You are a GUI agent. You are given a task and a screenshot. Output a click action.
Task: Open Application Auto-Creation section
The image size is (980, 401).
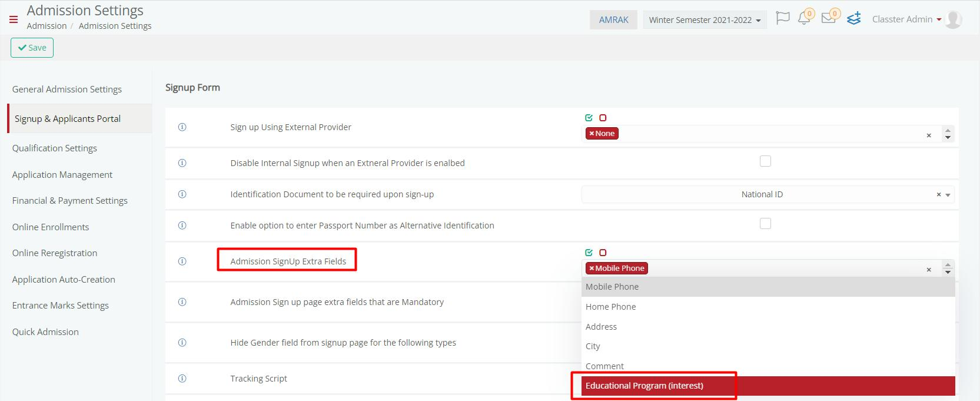(64, 280)
